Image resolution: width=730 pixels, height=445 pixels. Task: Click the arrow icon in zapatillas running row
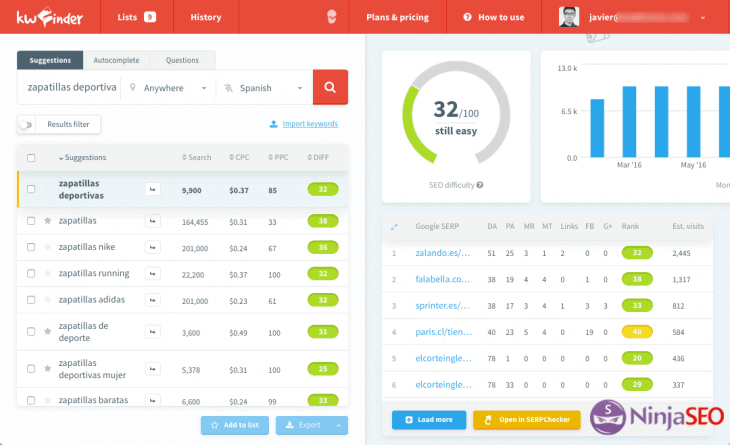point(152,274)
